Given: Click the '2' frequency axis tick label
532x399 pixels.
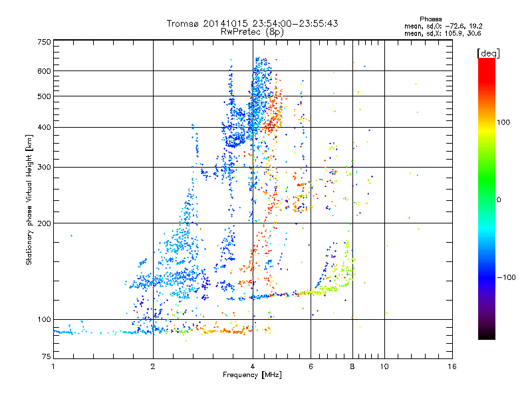Looking at the screenshot, I should (x=153, y=366).
